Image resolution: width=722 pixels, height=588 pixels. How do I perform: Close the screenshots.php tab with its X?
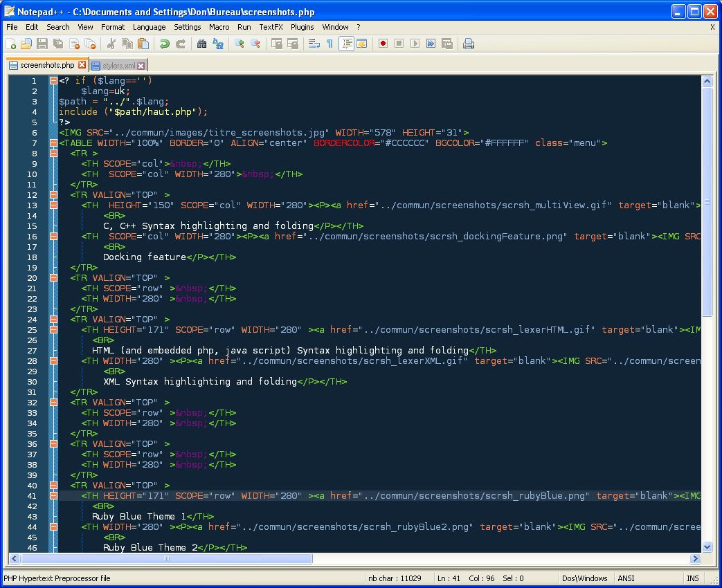pos(82,65)
